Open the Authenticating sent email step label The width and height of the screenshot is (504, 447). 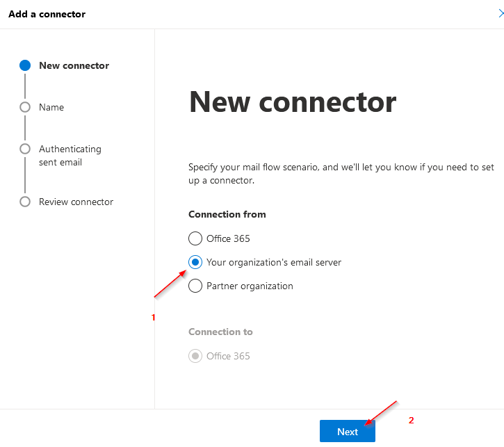point(70,156)
